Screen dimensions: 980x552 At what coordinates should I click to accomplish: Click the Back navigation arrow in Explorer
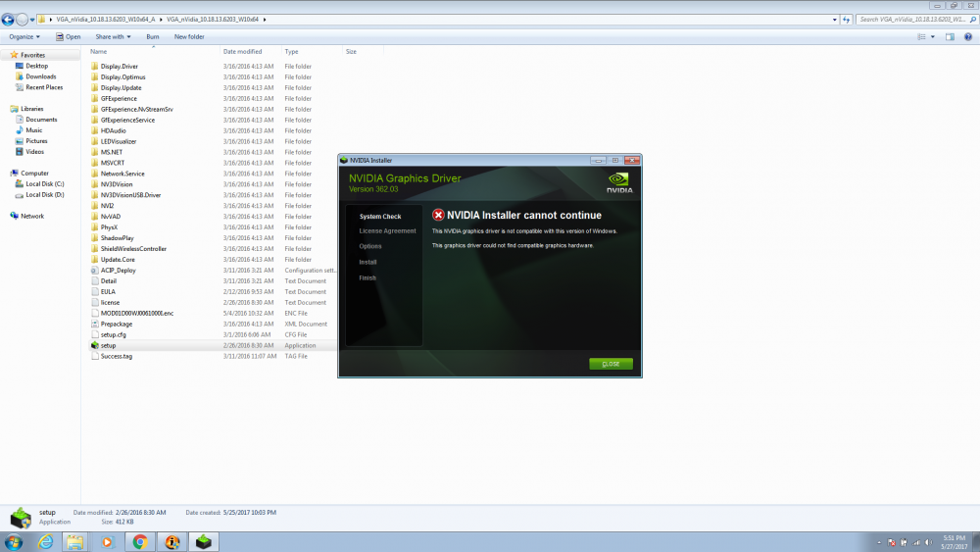pyautogui.click(x=8, y=20)
